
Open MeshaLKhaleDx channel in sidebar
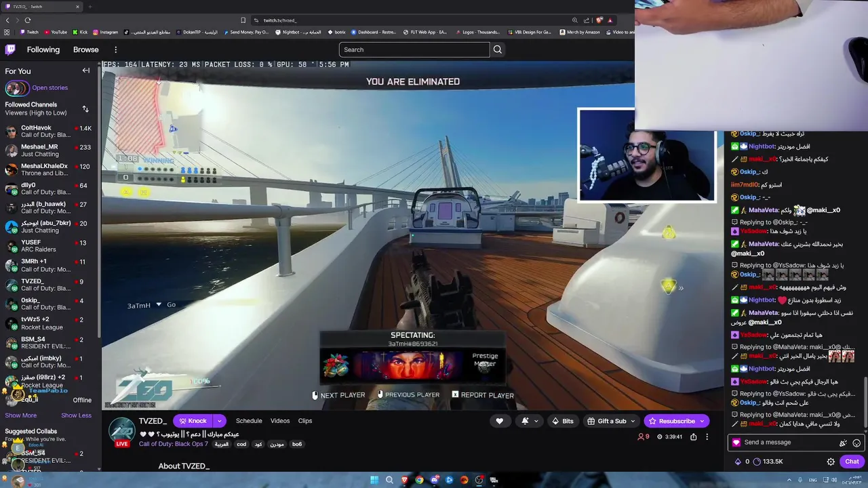click(49, 169)
